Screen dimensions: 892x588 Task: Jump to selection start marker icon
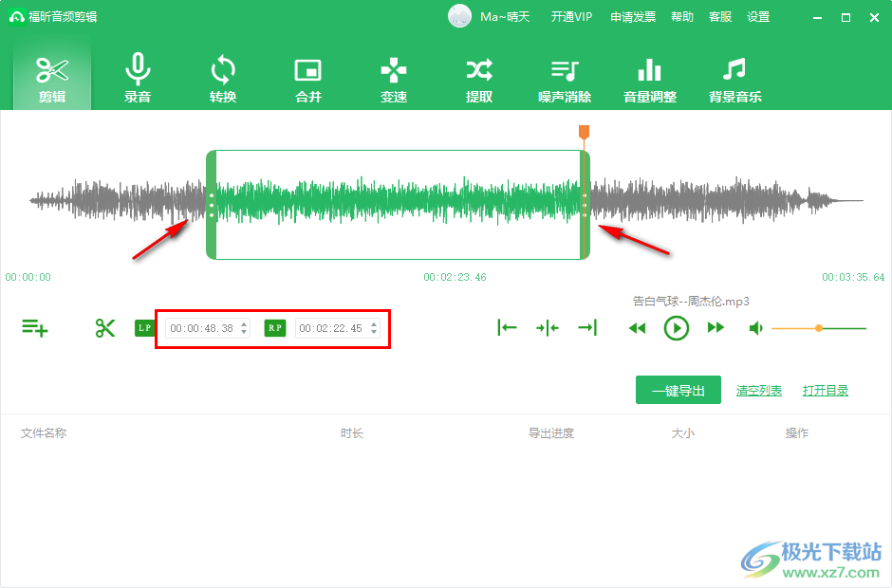pos(507,327)
